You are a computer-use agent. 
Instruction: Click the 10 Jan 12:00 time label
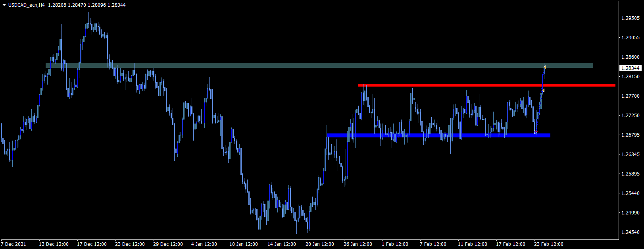pyautogui.click(x=244, y=244)
